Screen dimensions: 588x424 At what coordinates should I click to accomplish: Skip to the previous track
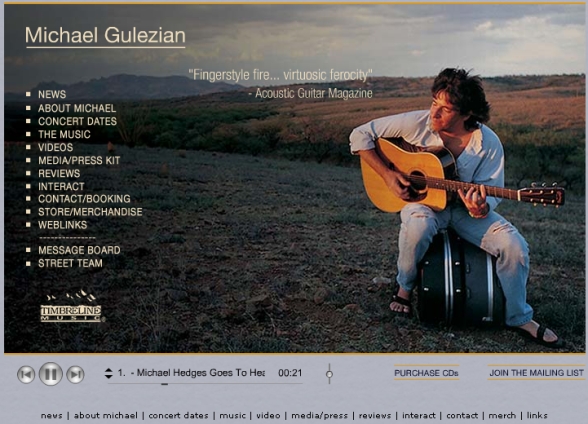click(26, 374)
